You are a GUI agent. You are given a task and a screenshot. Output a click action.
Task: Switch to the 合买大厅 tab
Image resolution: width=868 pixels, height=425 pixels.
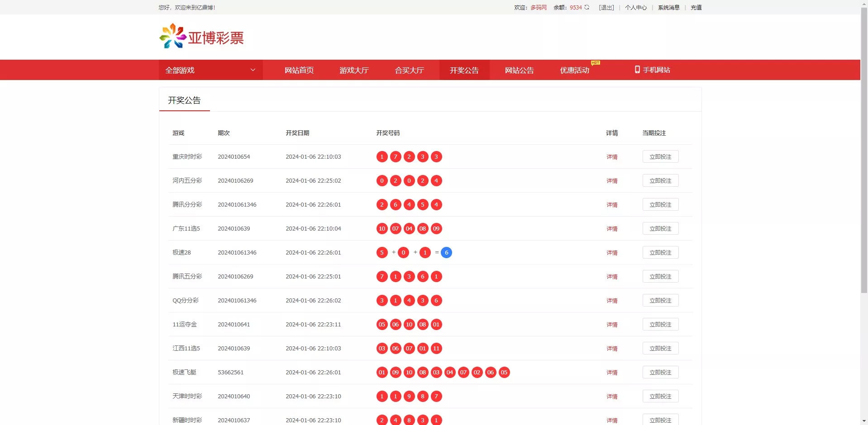tap(409, 70)
